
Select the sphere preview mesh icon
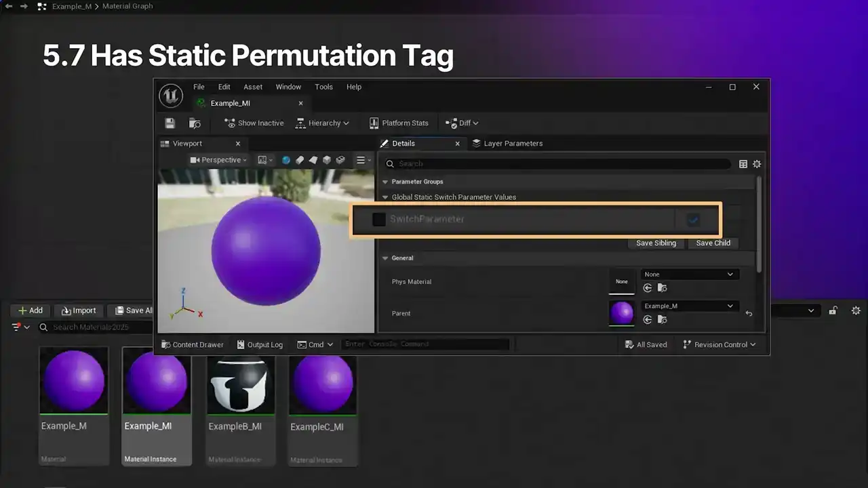[x=285, y=160]
